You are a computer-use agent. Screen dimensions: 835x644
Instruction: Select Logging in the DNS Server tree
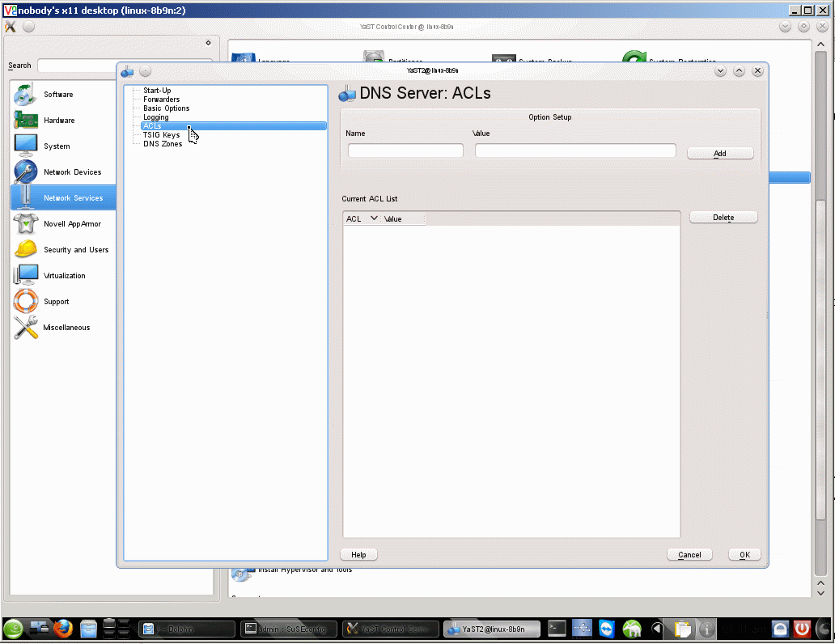[155, 117]
